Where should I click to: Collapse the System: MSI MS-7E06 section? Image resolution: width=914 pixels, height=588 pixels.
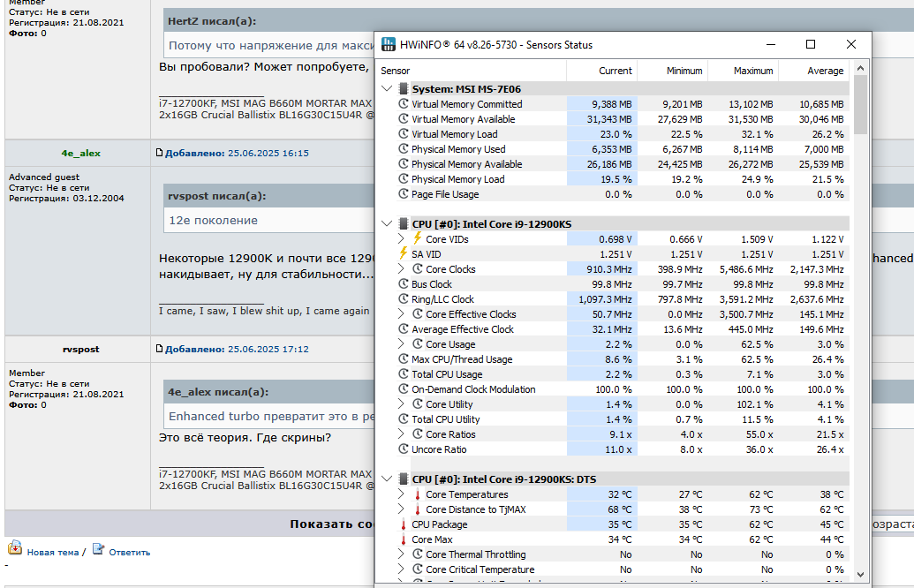(x=387, y=88)
